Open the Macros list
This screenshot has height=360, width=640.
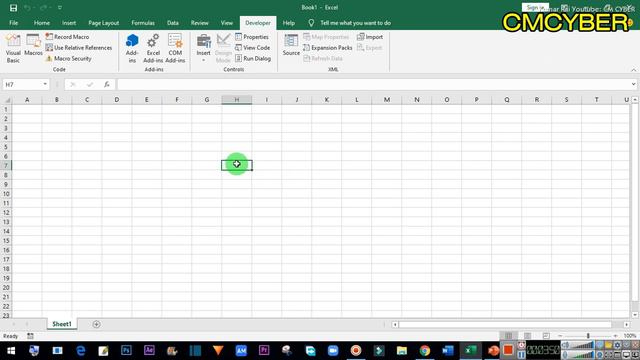pos(33,45)
